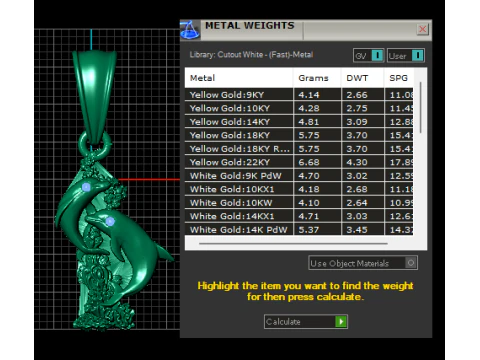Viewport: 480px width, 360px height.
Task: Select the Yellow Gold:14KY row
Action: point(299,122)
